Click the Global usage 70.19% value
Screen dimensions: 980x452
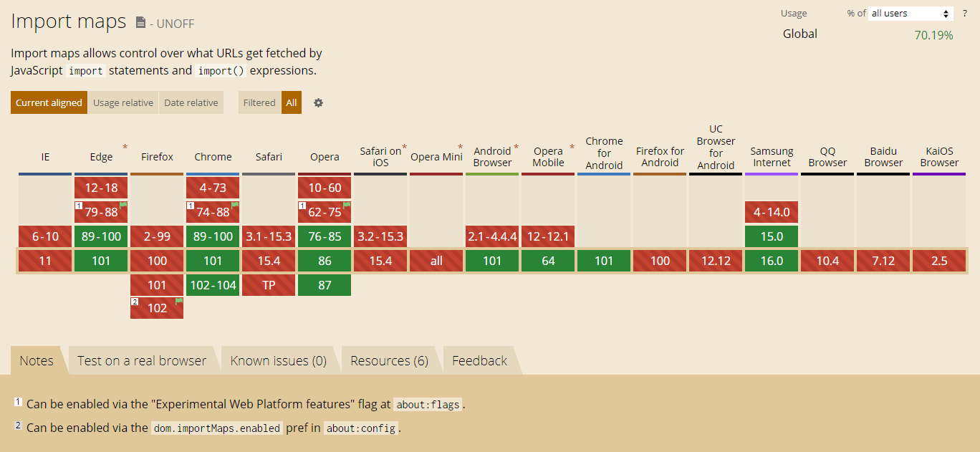coord(933,35)
